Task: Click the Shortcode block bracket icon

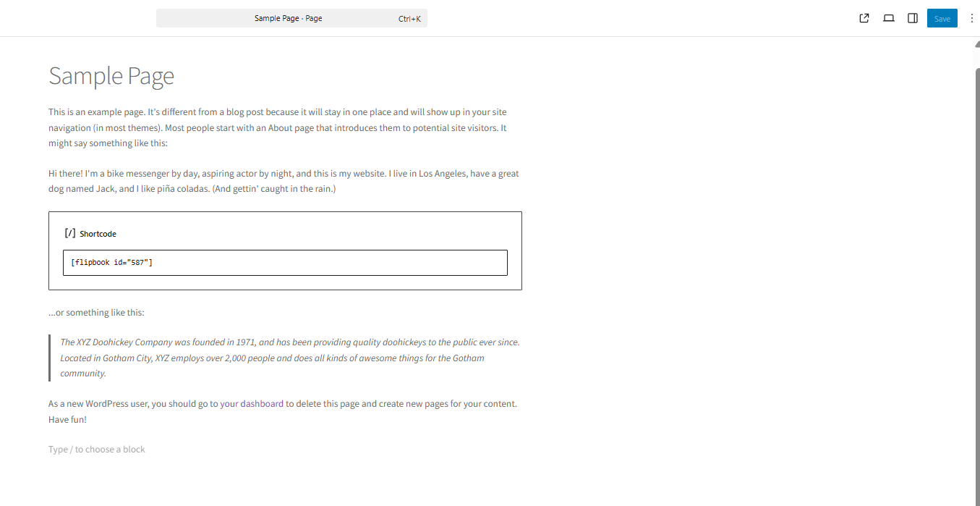Action: pyautogui.click(x=70, y=233)
